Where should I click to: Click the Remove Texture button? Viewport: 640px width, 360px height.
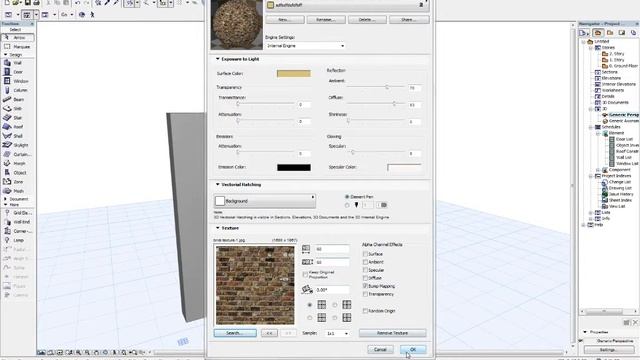click(393, 333)
